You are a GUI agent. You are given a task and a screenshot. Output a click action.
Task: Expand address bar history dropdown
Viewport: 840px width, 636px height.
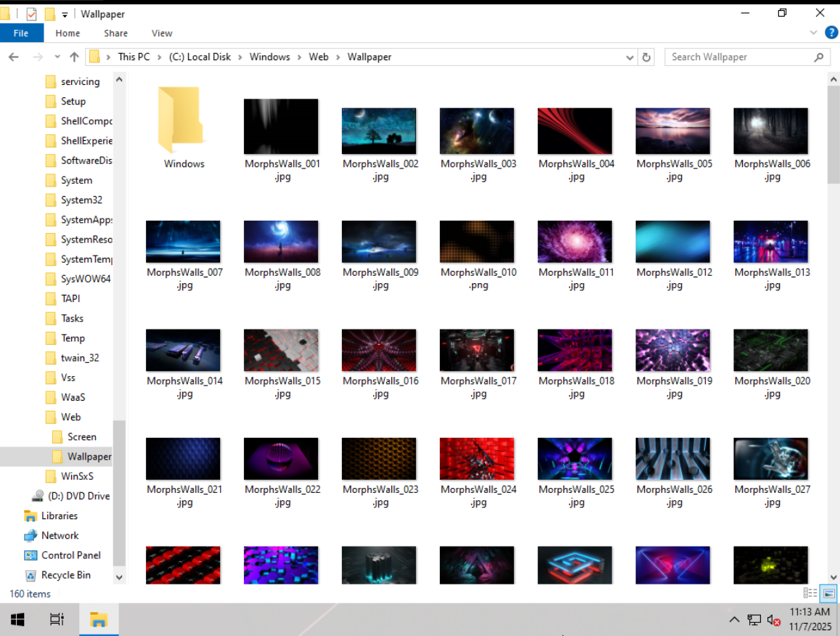pyautogui.click(x=629, y=57)
